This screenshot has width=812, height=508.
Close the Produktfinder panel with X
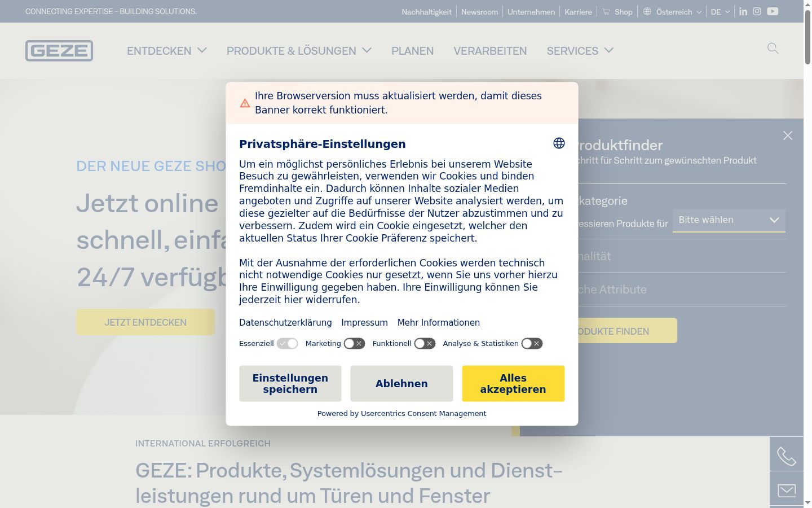click(788, 135)
